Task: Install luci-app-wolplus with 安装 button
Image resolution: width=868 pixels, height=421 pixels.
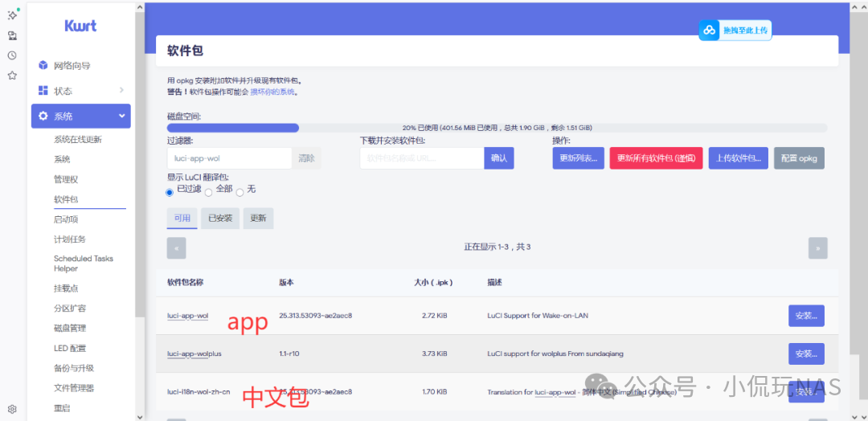Action: point(807,354)
